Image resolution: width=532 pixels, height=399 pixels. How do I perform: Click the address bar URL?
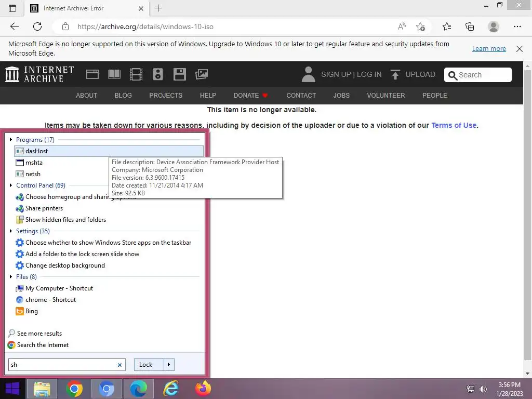[x=145, y=26]
